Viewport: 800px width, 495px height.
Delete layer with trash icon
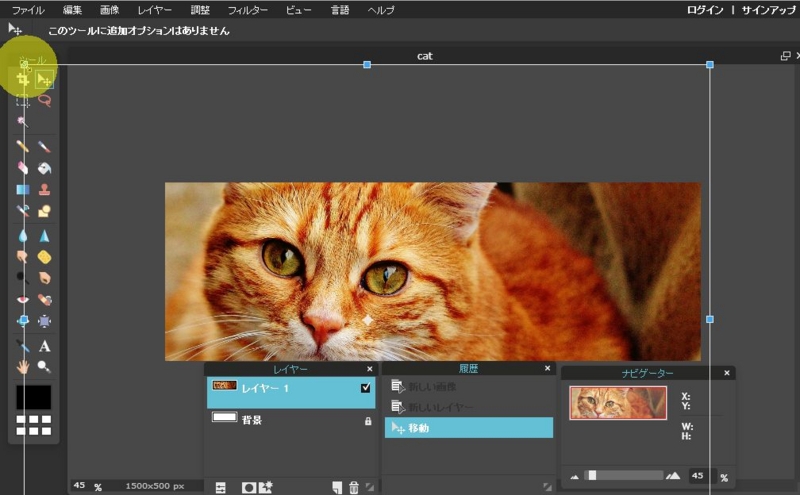[354, 487]
